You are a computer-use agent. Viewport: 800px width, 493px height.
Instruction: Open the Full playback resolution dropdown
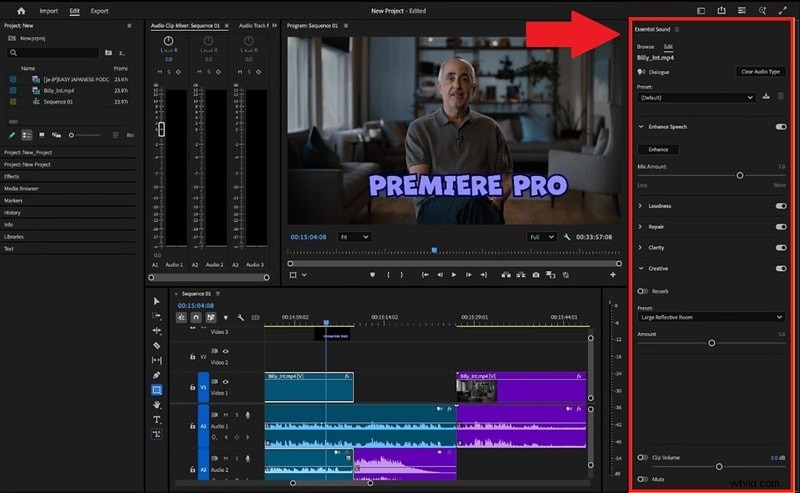[x=541, y=237]
